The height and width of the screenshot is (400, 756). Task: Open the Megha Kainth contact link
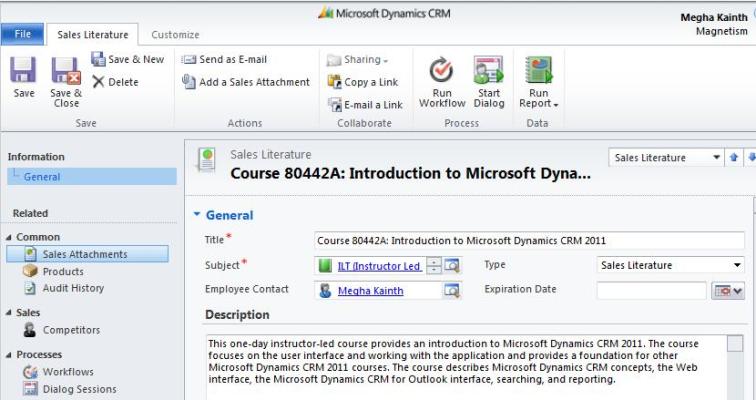tap(370, 291)
